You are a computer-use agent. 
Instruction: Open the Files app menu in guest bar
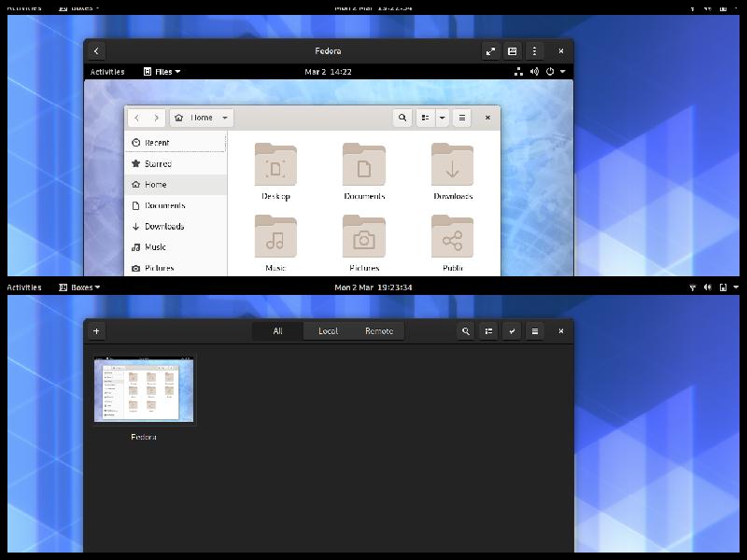click(x=162, y=72)
